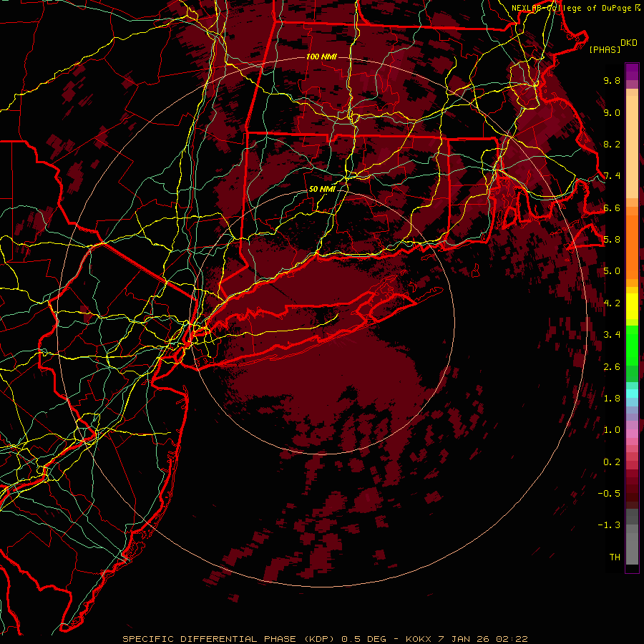Image resolution: width=644 pixels, height=644 pixels.
Task: Click the "100 NMI" range ring label
Action: (321, 57)
